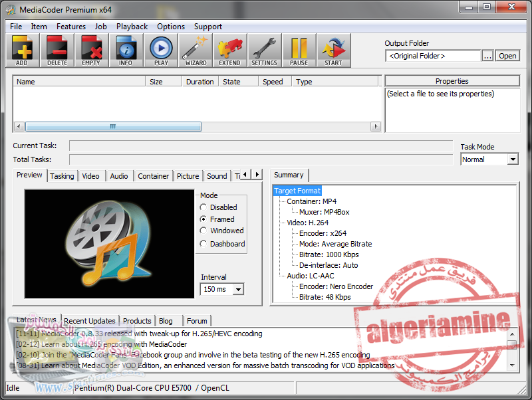Image resolution: width=532 pixels, height=400 pixels.
Task: Switch to the Sound tab
Action: point(217,176)
